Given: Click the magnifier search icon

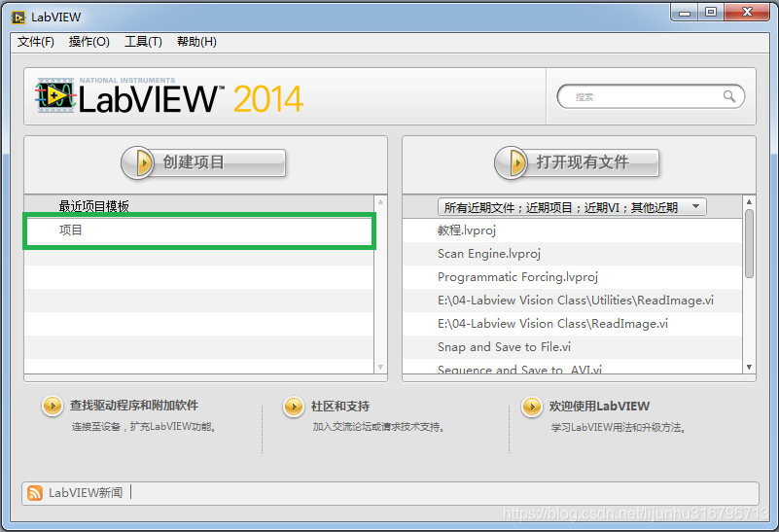Looking at the screenshot, I should point(728,96).
